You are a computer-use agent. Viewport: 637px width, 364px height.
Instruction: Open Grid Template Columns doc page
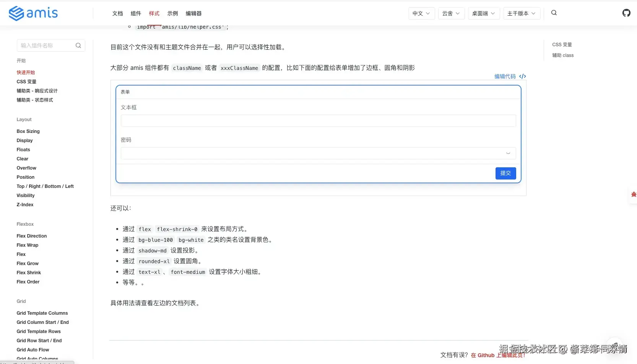click(42, 313)
